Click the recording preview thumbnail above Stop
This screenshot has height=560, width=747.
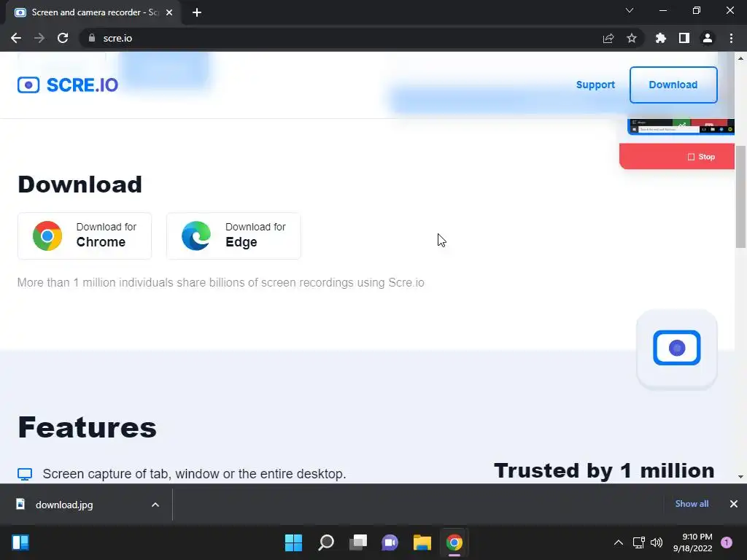click(681, 127)
